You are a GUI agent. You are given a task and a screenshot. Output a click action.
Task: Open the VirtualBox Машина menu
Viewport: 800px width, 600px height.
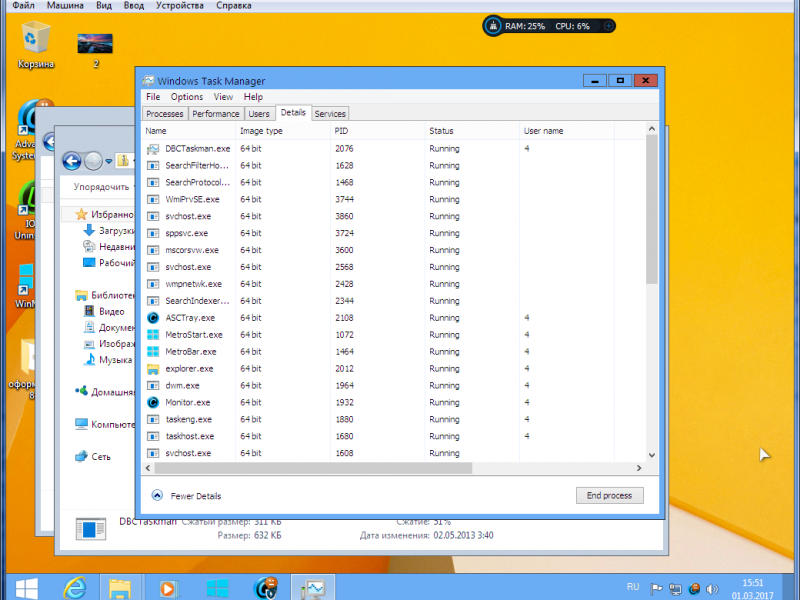coord(65,6)
